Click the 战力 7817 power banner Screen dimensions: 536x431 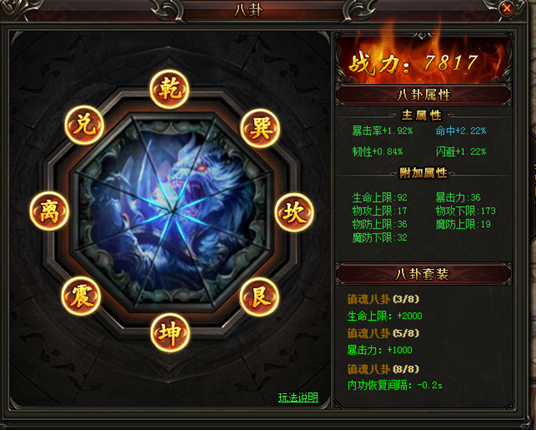point(424,61)
